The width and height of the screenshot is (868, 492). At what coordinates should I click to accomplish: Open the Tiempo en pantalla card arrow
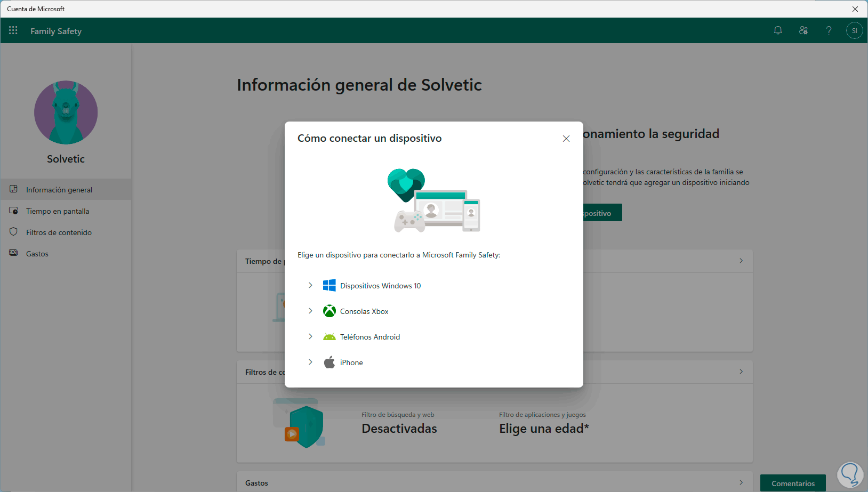741,261
